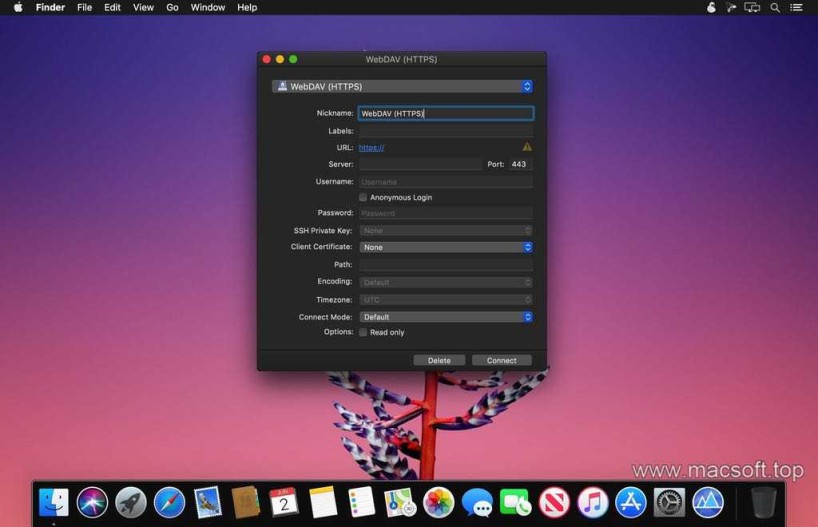
Task: Expand the Client Certificate dropdown
Action: click(445, 247)
